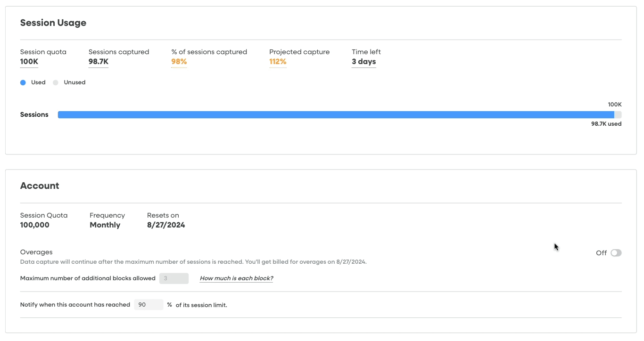The width and height of the screenshot is (644, 341).
Task: Click the gray Unused legend dot
Action: (x=56, y=82)
